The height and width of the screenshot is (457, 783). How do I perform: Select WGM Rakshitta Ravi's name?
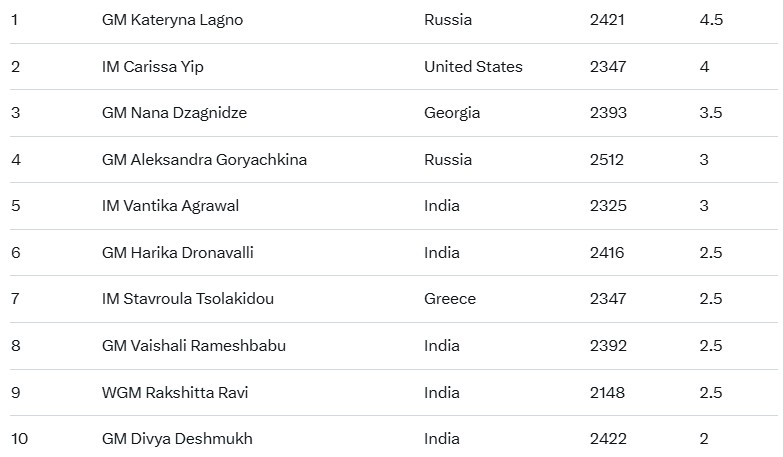[175, 392]
